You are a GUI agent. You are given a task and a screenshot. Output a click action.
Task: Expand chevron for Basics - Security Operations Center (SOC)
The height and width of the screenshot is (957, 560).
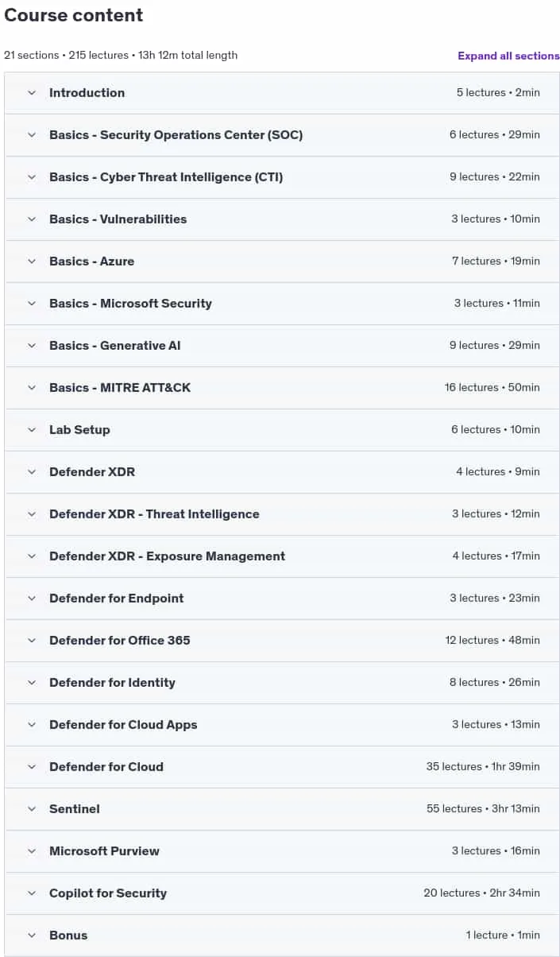pos(32,135)
